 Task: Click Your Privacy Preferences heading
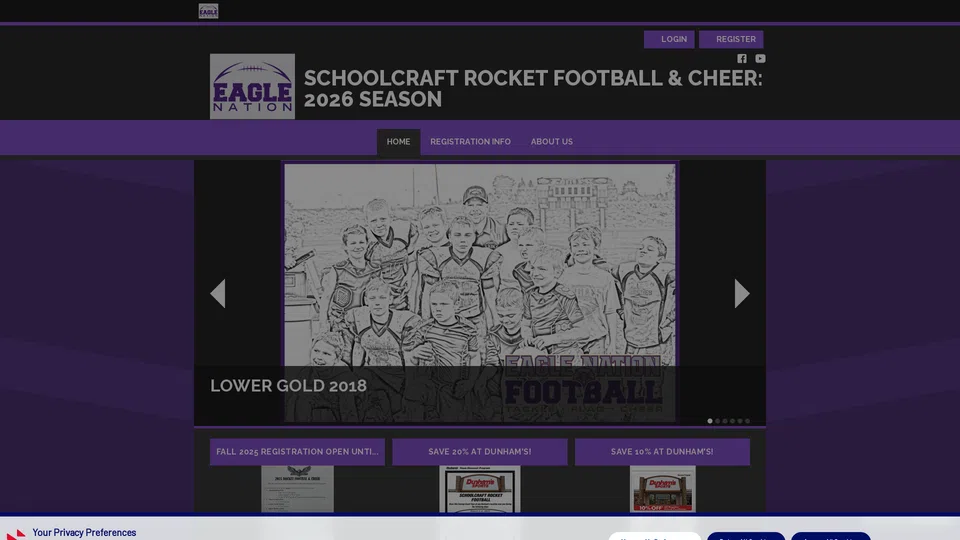[84, 533]
